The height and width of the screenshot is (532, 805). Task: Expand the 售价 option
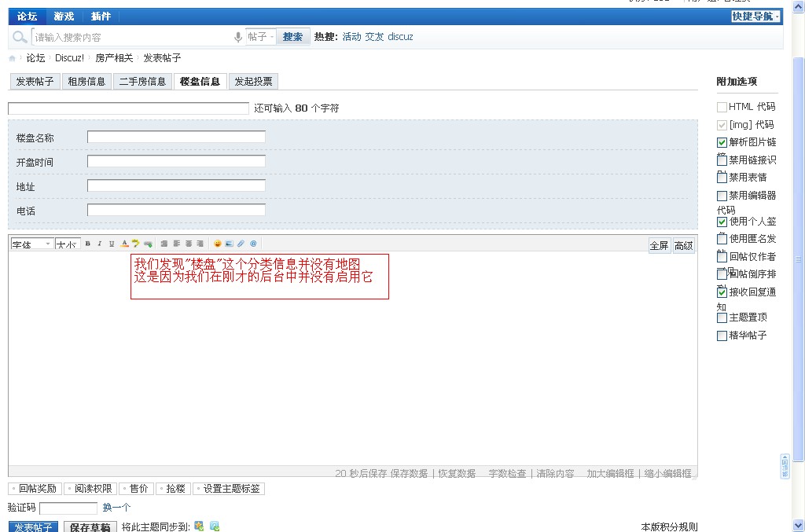click(136, 489)
